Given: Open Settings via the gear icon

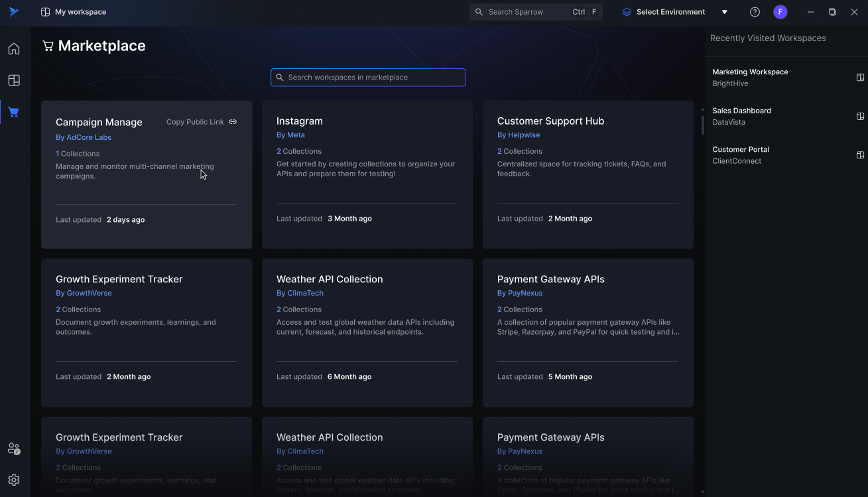Looking at the screenshot, I should (x=13, y=480).
